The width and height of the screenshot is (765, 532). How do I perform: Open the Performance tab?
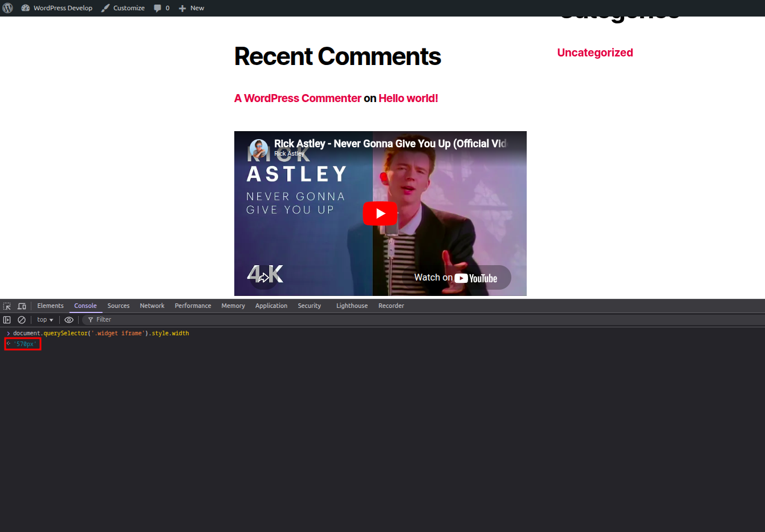point(193,306)
